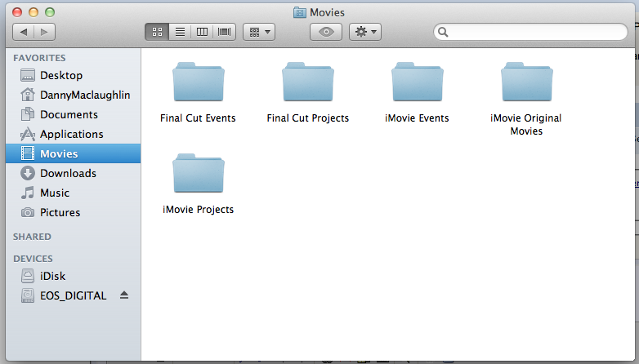Image resolution: width=639 pixels, height=364 pixels.
Task: Select the iMovie Events folder icon
Action: 418,82
